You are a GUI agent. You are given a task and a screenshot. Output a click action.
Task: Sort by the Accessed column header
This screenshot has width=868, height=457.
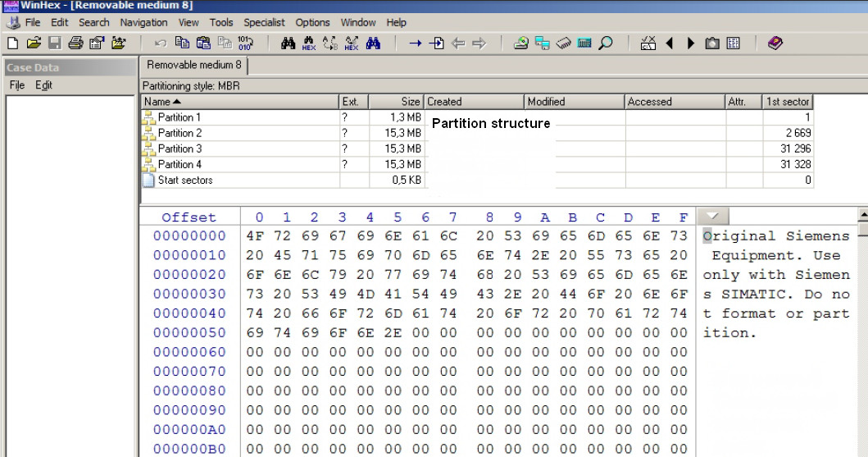tap(675, 102)
